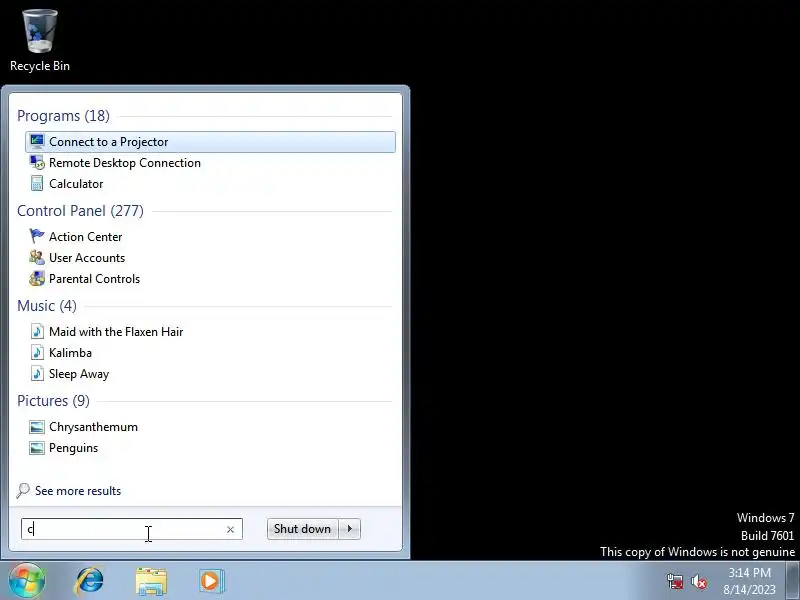Screen dimensions: 800x600
Task: Click the Connect to a Projector icon
Action: pos(37,141)
